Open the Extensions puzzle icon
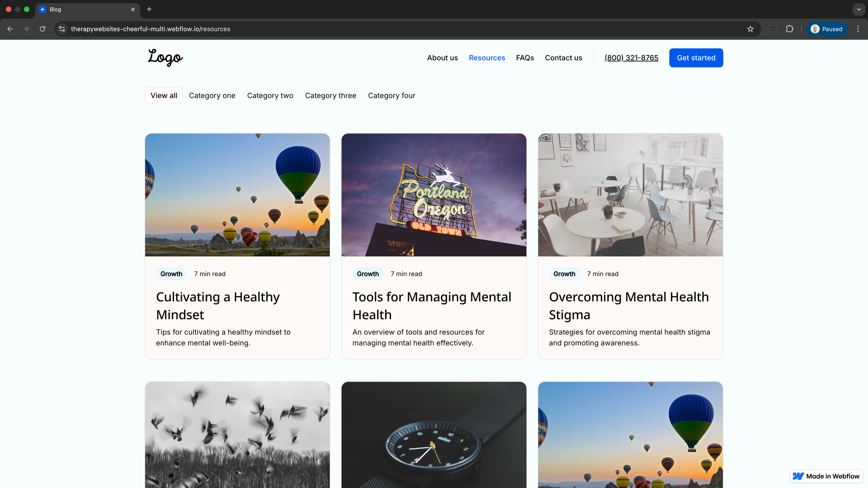The width and height of the screenshot is (868, 488). click(x=790, y=29)
